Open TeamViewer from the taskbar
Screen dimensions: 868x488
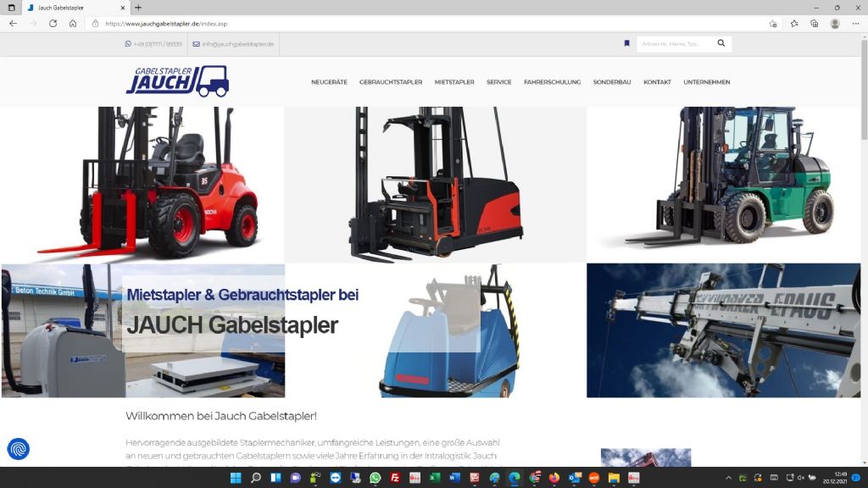click(335, 478)
